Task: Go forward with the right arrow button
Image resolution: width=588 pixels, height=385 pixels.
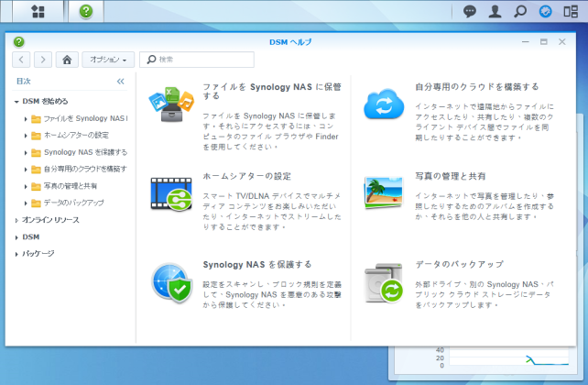Action: (x=43, y=60)
